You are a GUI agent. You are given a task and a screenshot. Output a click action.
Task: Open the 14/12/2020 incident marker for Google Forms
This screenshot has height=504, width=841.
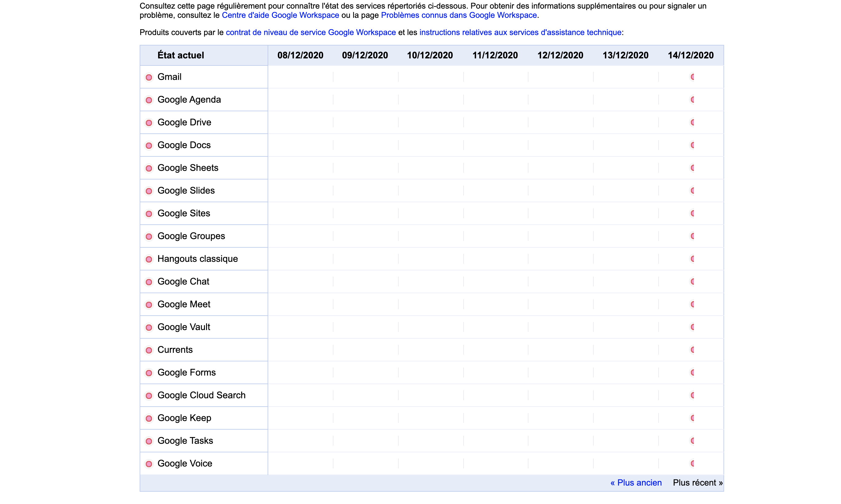point(692,373)
